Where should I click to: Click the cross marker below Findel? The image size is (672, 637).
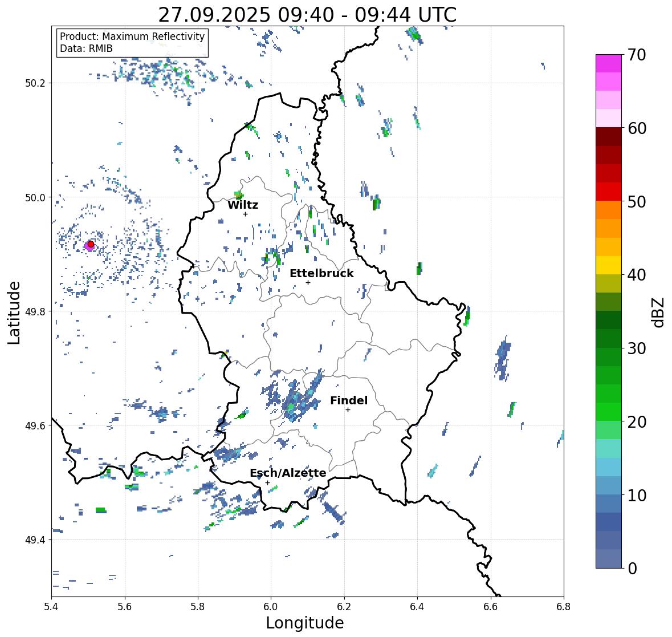coord(348,410)
